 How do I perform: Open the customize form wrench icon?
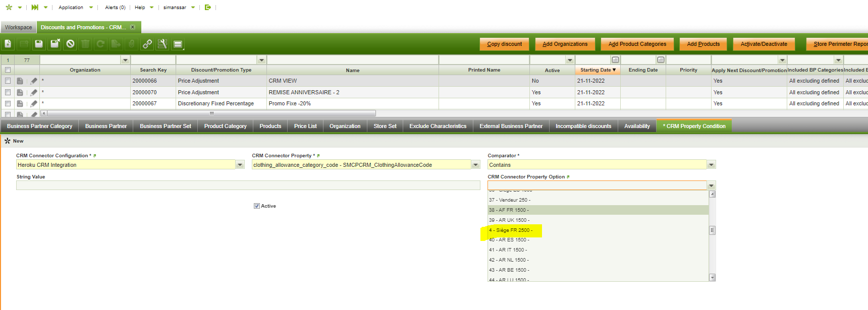point(162,44)
